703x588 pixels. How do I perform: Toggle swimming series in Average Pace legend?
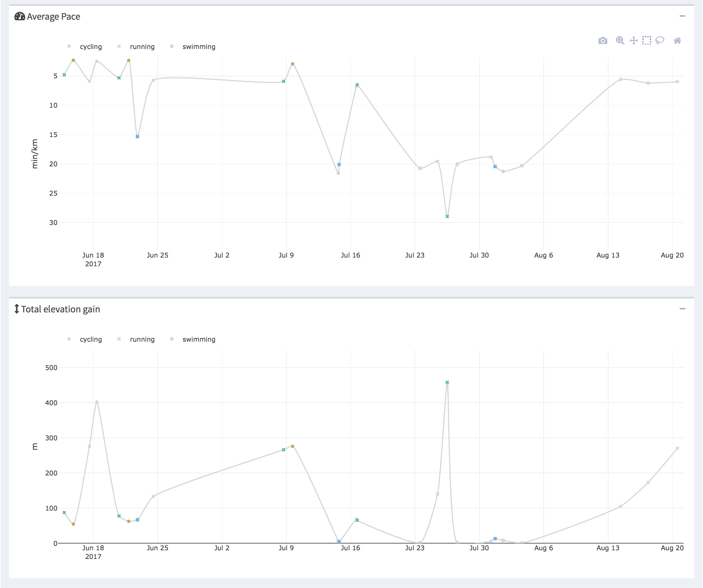click(x=199, y=46)
